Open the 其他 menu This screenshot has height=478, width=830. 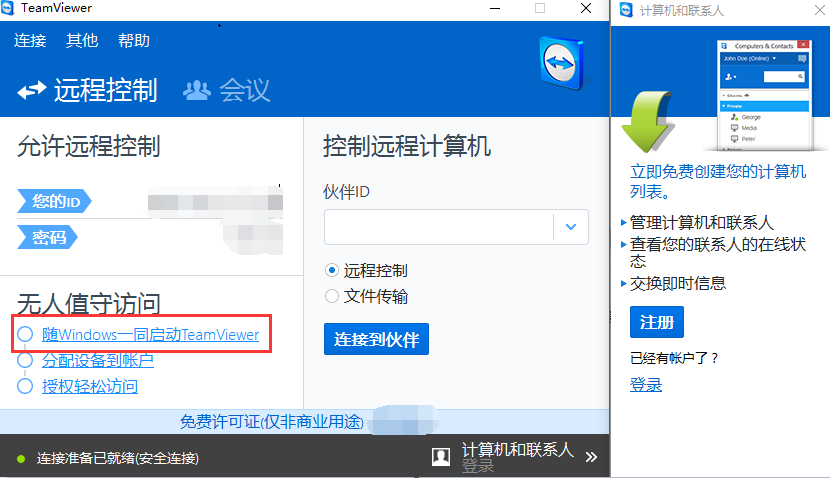click(82, 40)
